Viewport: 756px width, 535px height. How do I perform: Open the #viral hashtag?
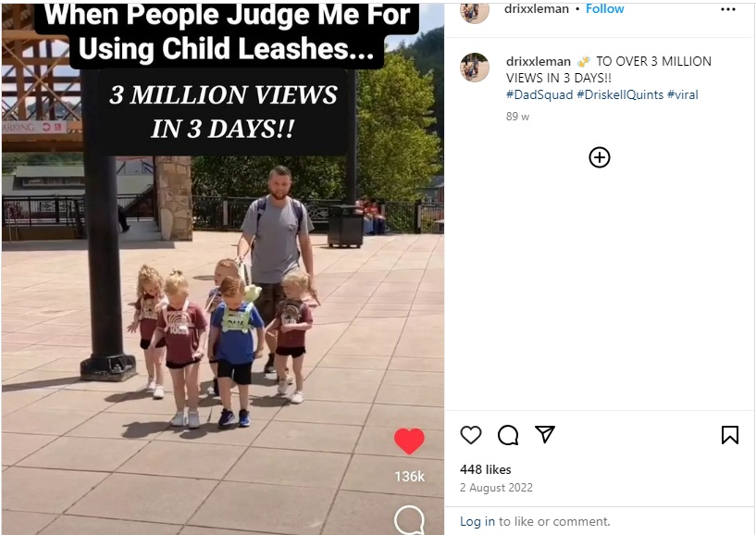click(x=683, y=94)
